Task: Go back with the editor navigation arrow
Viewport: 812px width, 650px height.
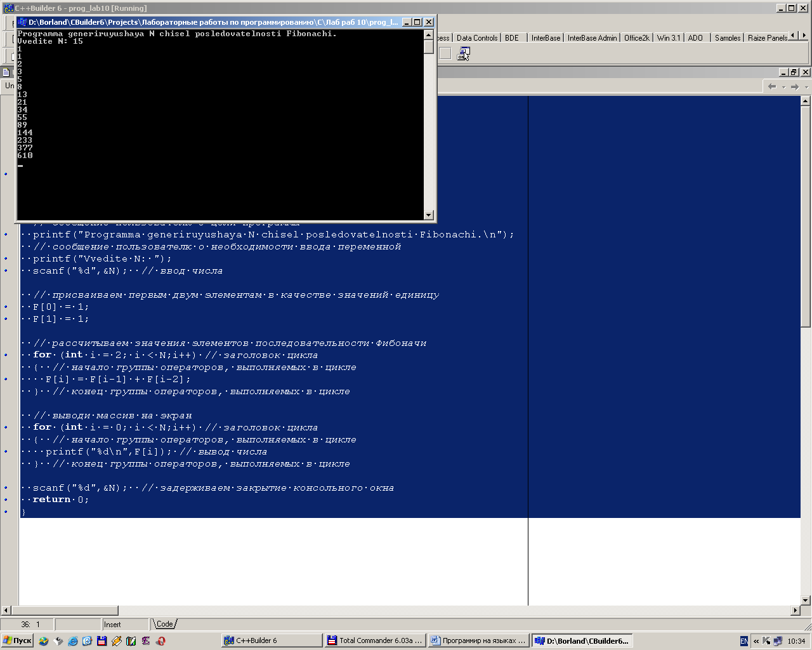Action: [x=772, y=86]
